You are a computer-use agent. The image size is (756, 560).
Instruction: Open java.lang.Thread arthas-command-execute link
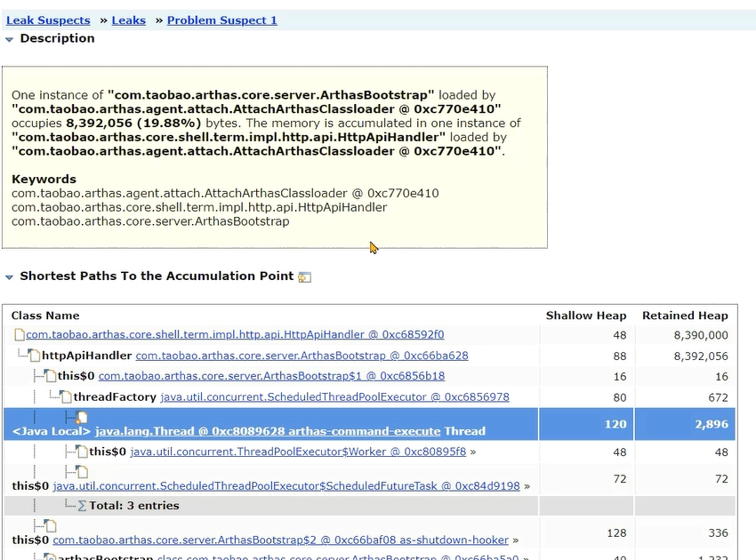click(268, 431)
